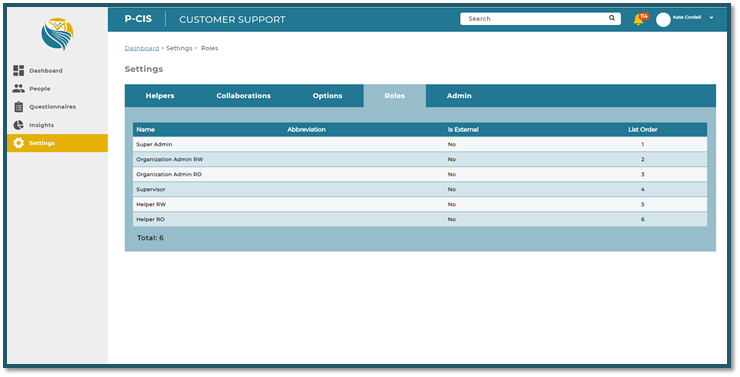Open notifications bell icon
The height and width of the screenshot is (377, 740).
(639, 20)
